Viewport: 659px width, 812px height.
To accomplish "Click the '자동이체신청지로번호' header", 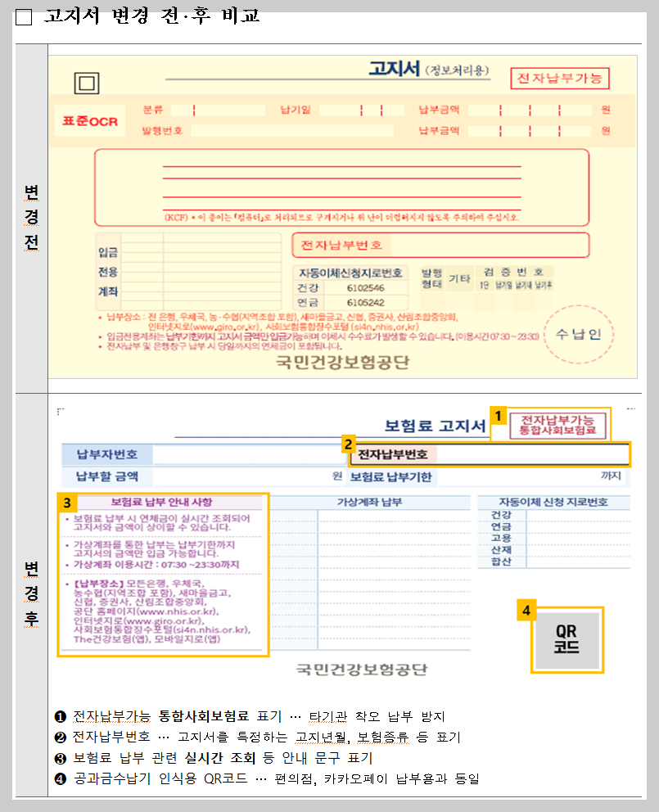I will coord(350,273).
